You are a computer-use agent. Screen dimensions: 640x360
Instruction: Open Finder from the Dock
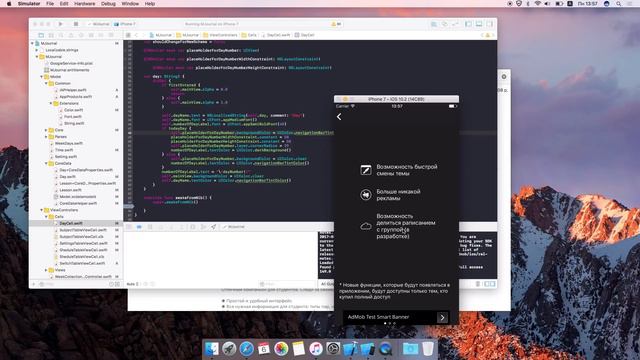click(212, 349)
